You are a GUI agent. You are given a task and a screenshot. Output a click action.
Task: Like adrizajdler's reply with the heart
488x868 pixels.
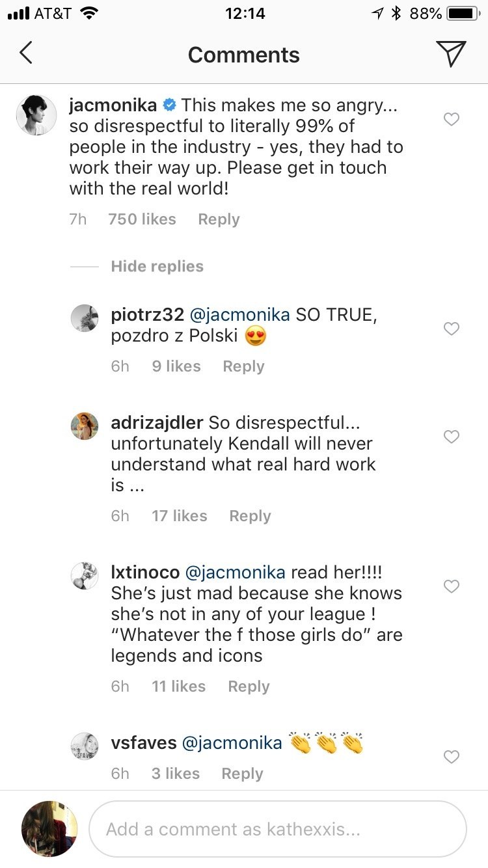(x=451, y=437)
